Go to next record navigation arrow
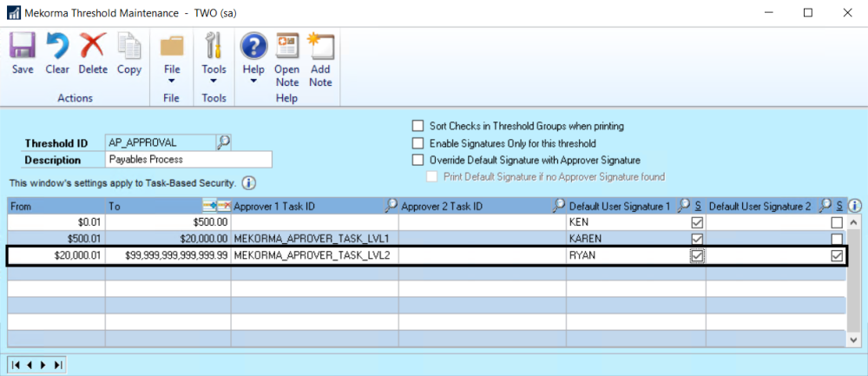 coord(43,365)
